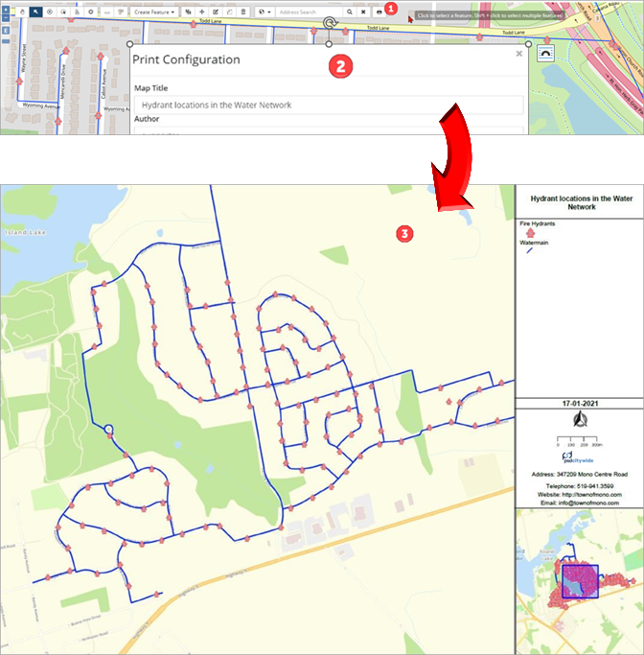Click the http://townofmono.com website text
644x655 pixels.
[593, 495]
